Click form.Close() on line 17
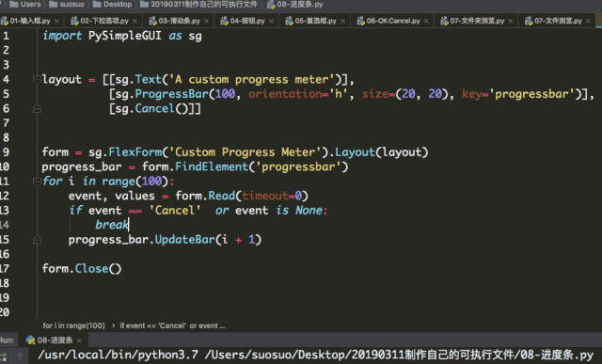602x364 pixels. tap(82, 268)
